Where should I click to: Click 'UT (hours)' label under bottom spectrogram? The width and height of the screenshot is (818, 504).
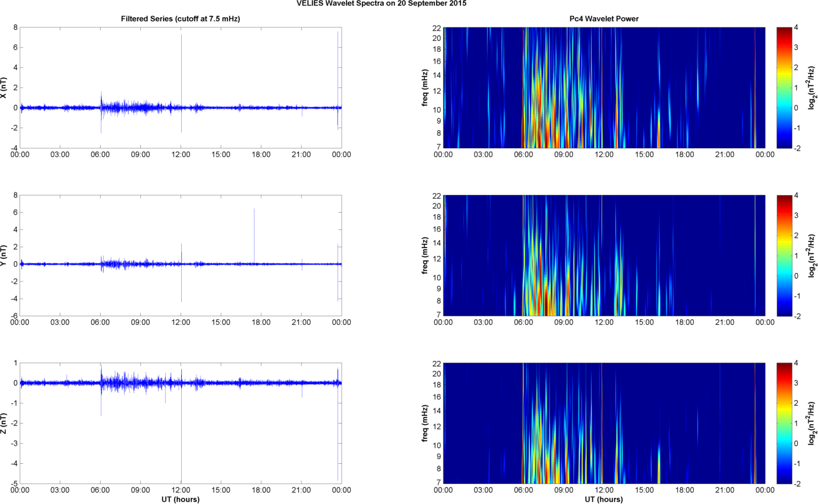[604, 499]
